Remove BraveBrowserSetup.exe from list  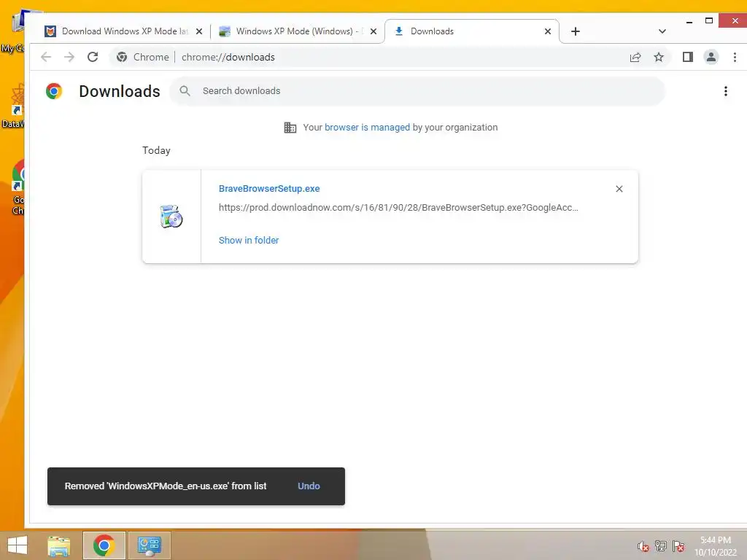click(x=619, y=189)
